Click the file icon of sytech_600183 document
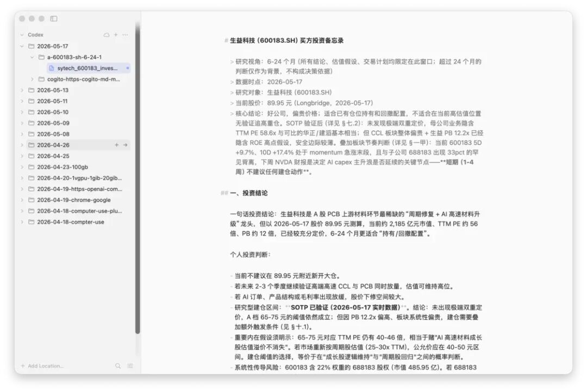Viewport: 587px width, 392px height. [x=52, y=68]
